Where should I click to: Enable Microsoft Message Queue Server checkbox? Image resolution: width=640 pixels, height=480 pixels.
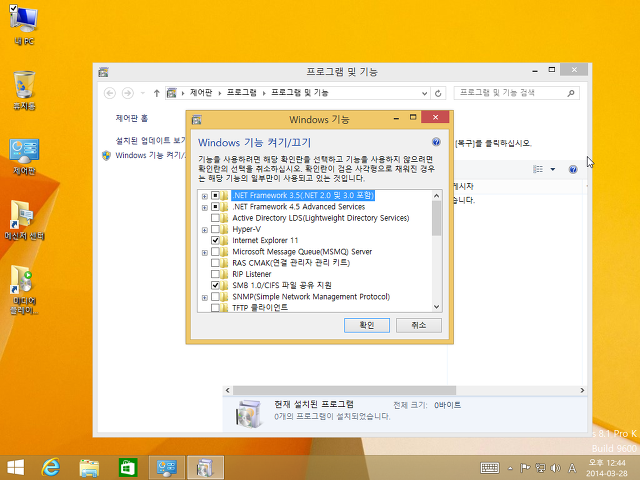click(215, 251)
